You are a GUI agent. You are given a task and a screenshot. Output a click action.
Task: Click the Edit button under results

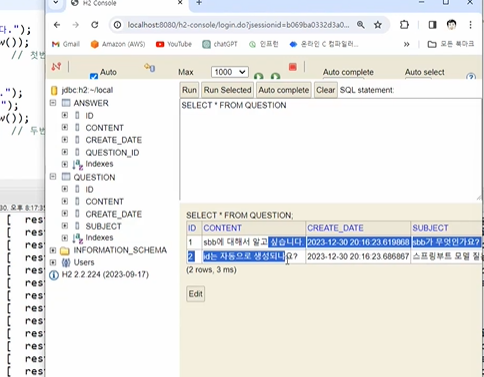pos(195,294)
